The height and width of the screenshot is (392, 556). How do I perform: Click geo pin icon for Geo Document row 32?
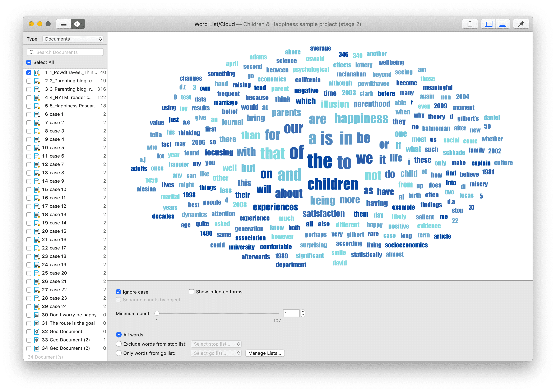pos(37,332)
